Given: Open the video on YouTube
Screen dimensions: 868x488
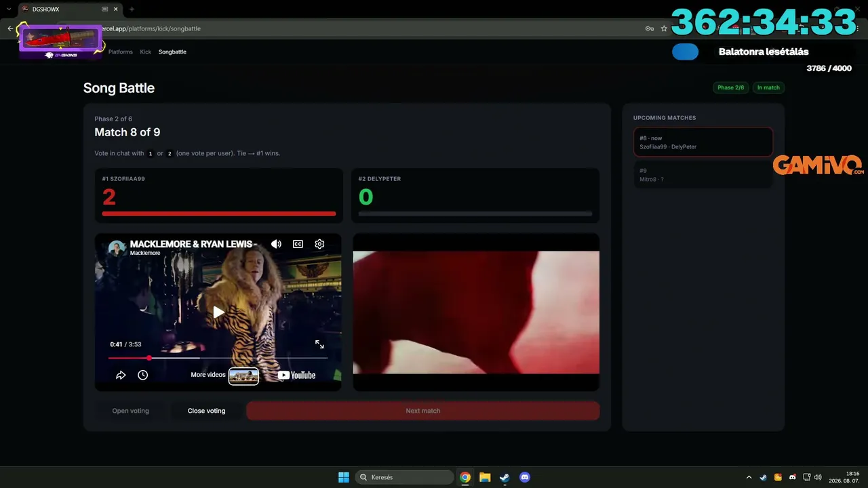Looking at the screenshot, I should coord(296,375).
